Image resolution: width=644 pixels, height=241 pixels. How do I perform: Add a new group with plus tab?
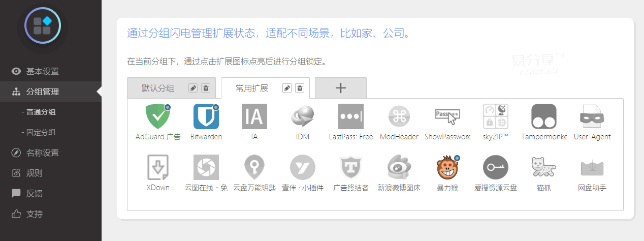point(341,88)
